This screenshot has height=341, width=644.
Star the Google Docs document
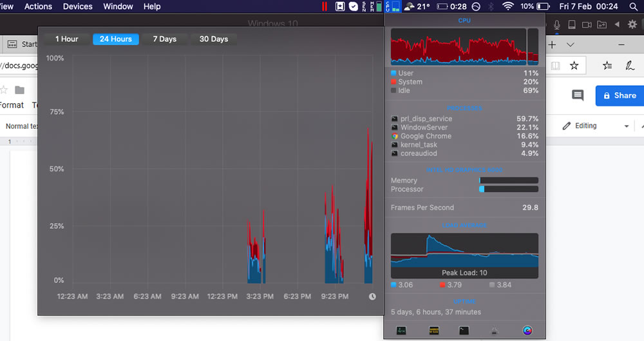pyautogui.click(x=4, y=90)
